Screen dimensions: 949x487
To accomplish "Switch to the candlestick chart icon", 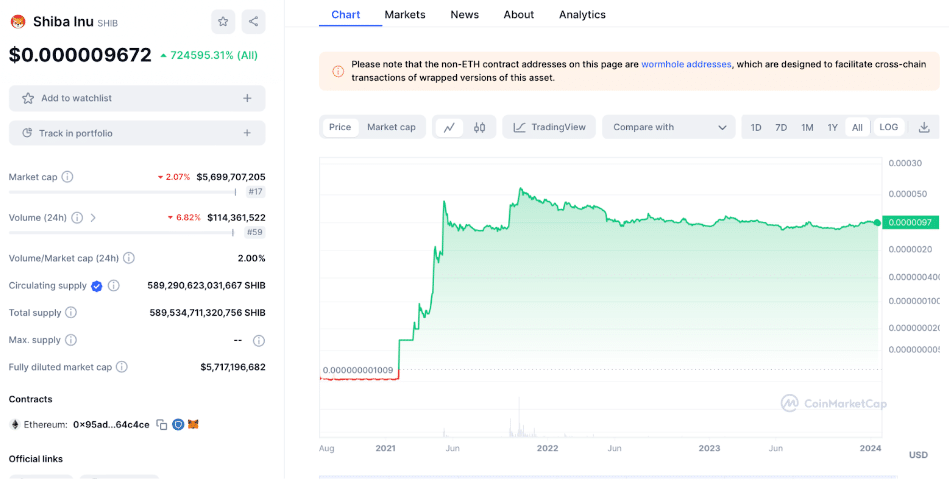I will (479, 128).
